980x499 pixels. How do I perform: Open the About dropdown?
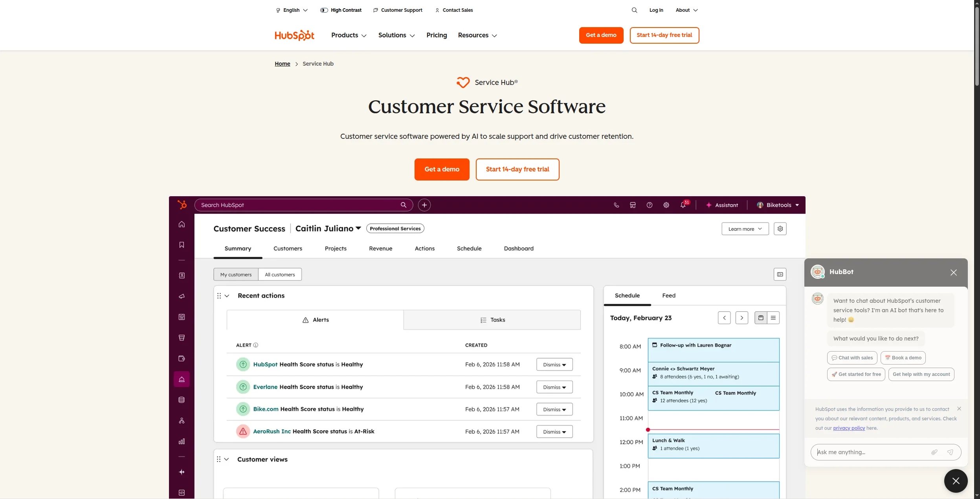click(686, 10)
